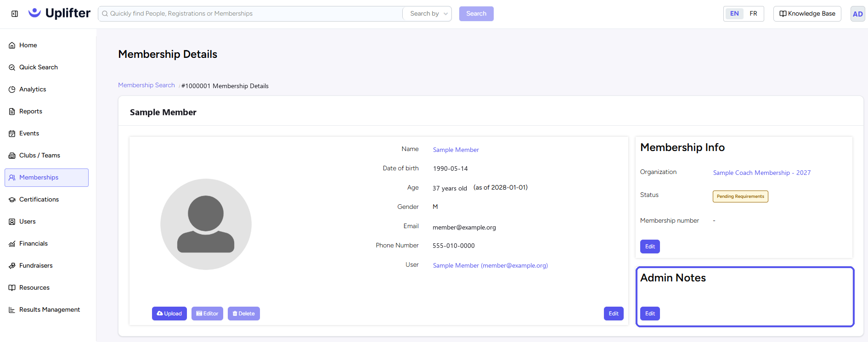The width and height of the screenshot is (868, 342).
Task: Open the User link member@example.org
Action: 490,266
